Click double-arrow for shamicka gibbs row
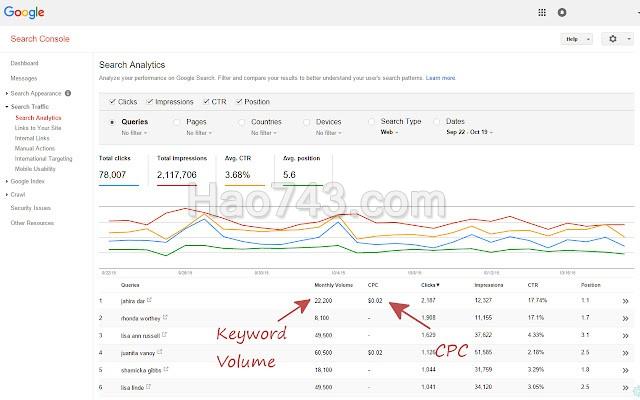Image resolution: width=640 pixels, height=400 pixels. coord(625,371)
